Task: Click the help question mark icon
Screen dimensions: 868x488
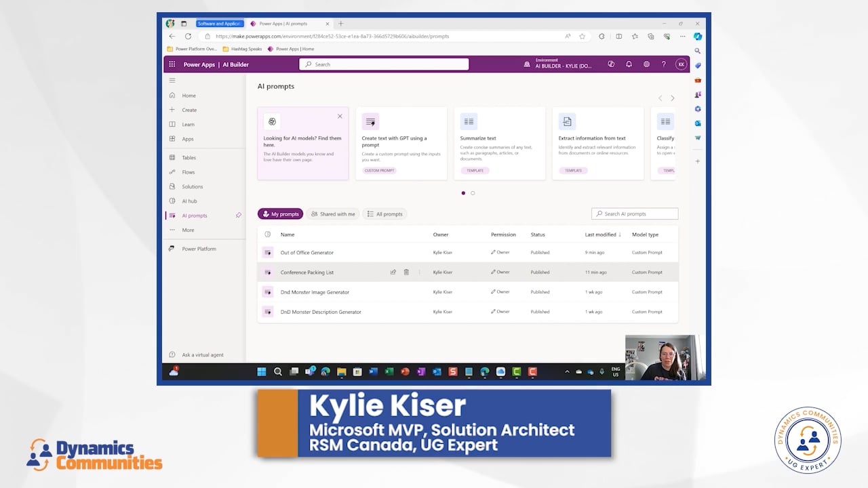Action: (x=663, y=64)
